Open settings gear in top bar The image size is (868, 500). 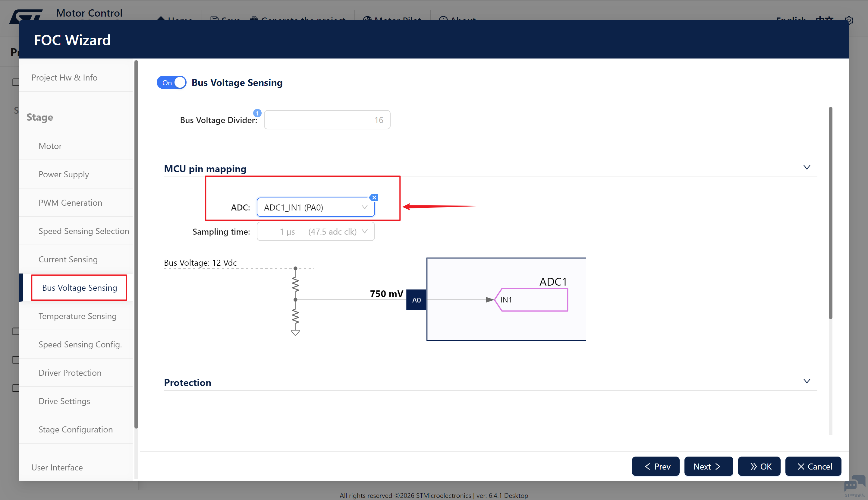[x=849, y=20]
